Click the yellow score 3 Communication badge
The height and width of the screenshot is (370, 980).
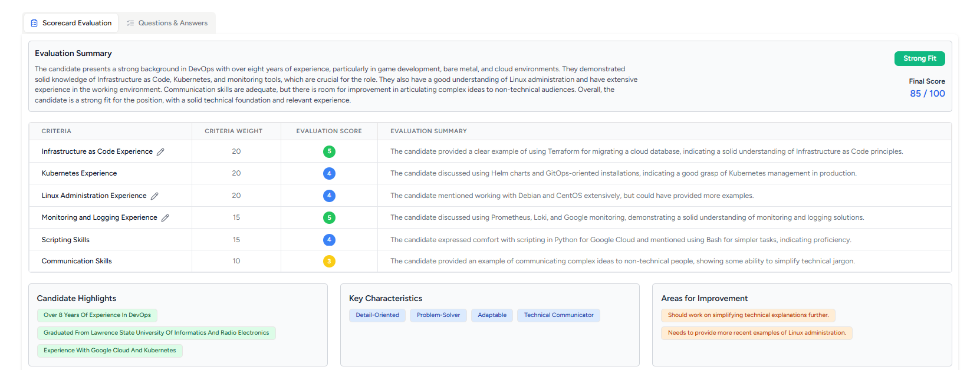point(329,261)
